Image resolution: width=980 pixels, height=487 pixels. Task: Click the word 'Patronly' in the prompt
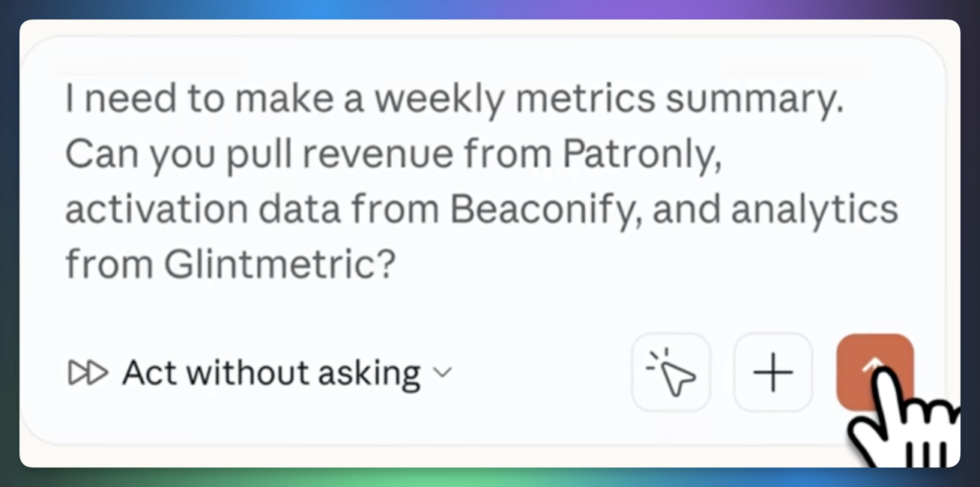click(641, 155)
